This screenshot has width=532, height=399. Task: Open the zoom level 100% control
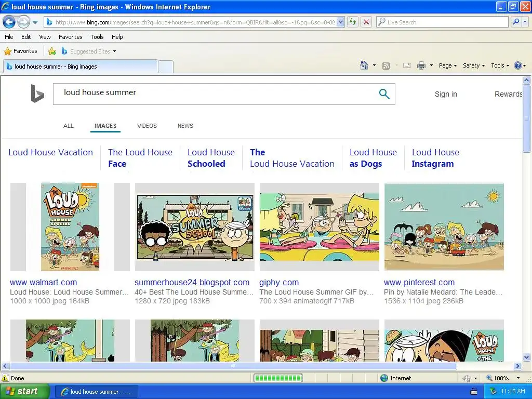503,378
